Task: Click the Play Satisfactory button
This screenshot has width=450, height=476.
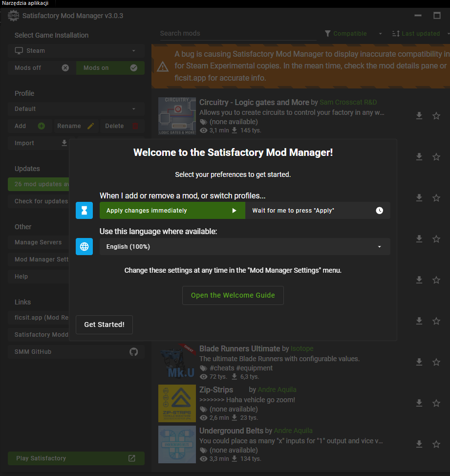Action: 76,458
